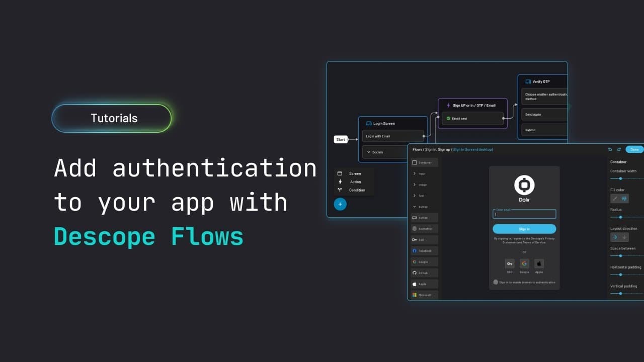Switch fill color to gradient mode
The width and height of the screenshot is (644, 362).
coord(623,198)
